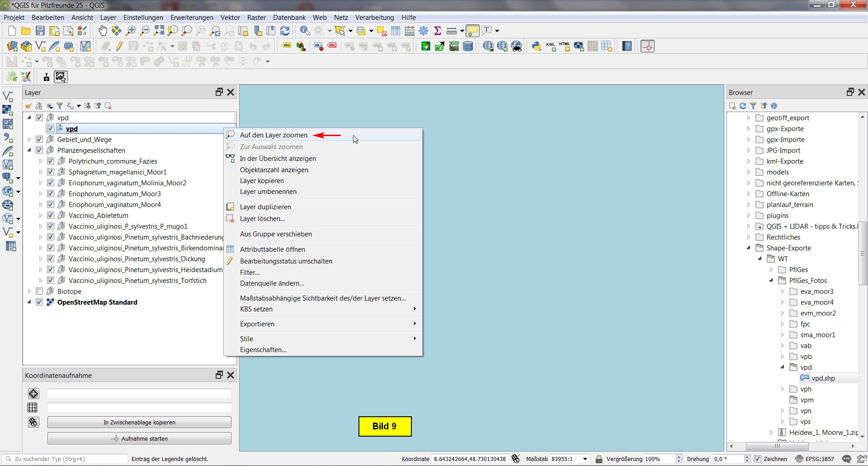The image size is (868, 466).
Task: Click the Filter legend icon in Layer panel
Action: pos(60,106)
